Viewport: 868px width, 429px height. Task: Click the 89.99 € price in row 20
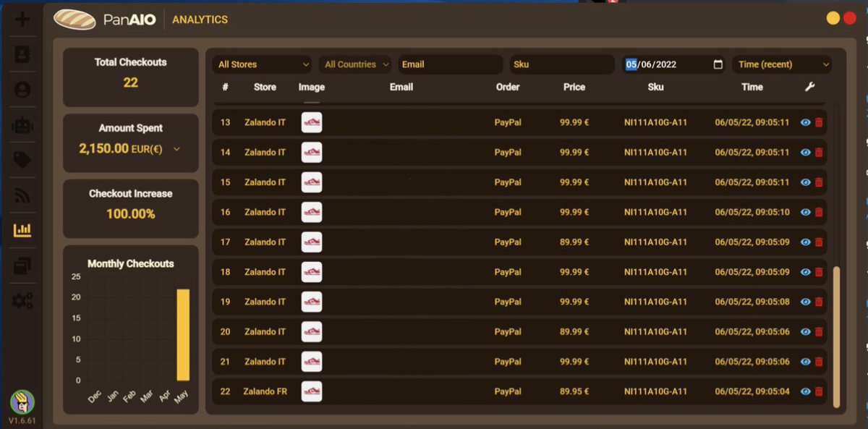point(574,332)
